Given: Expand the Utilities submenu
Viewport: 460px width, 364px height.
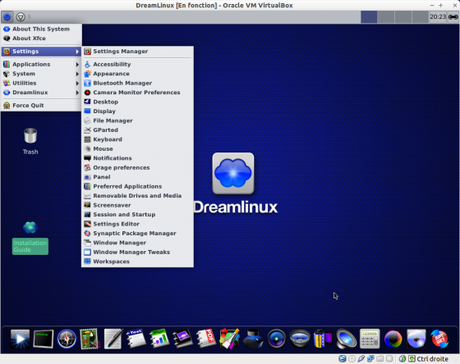Looking at the screenshot, I should (41, 83).
